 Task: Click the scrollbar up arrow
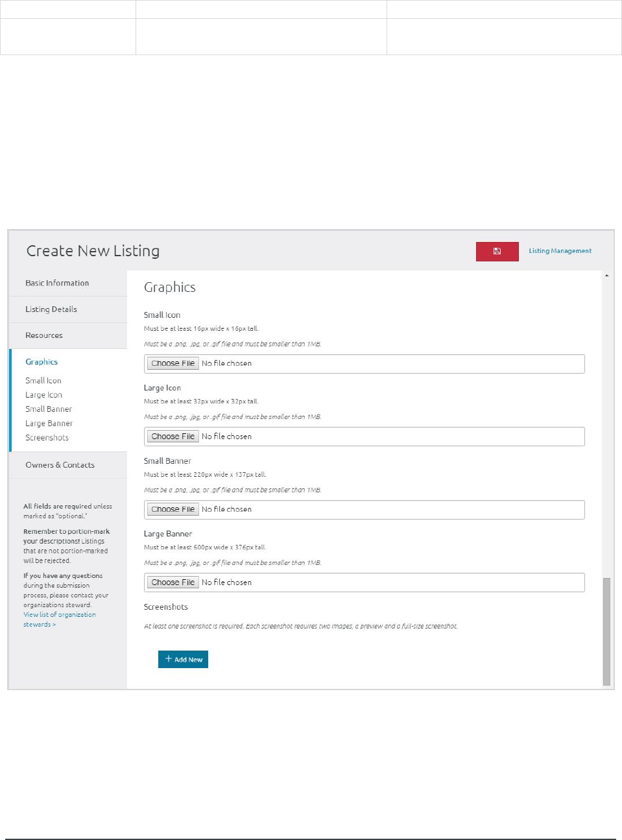(x=606, y=276)
